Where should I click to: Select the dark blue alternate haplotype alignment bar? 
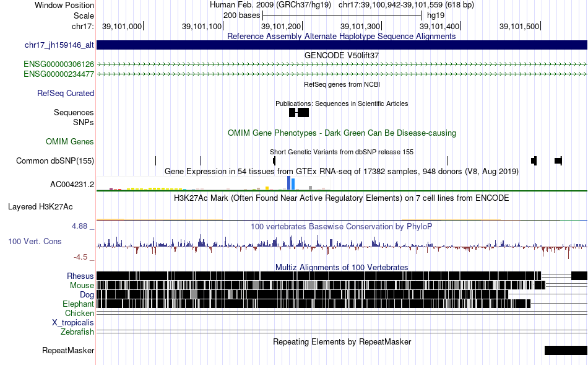342,45
